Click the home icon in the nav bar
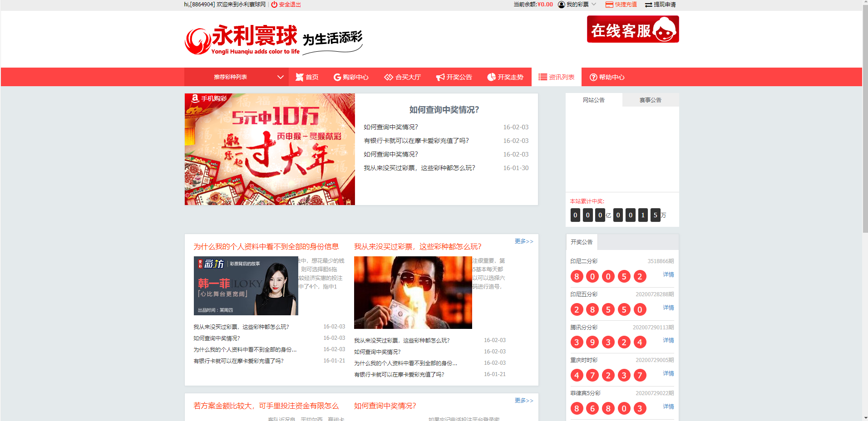Screen dimensions: 868x421 300,77
